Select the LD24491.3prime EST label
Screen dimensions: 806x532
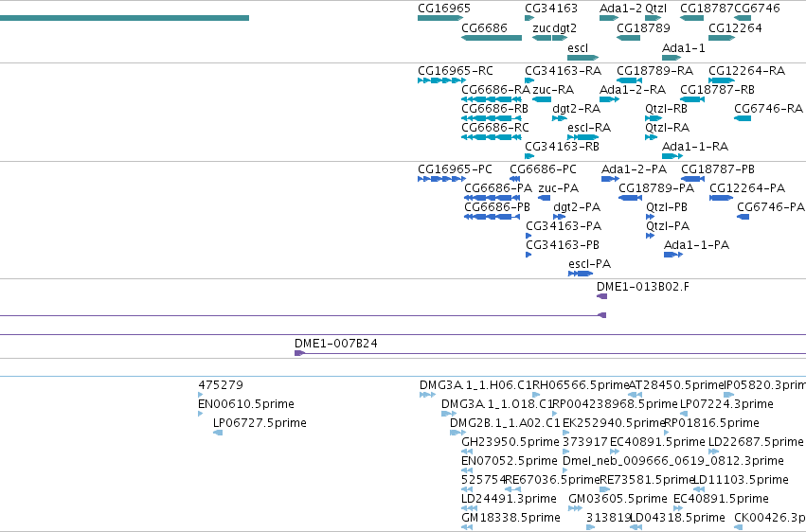(509, 499)
